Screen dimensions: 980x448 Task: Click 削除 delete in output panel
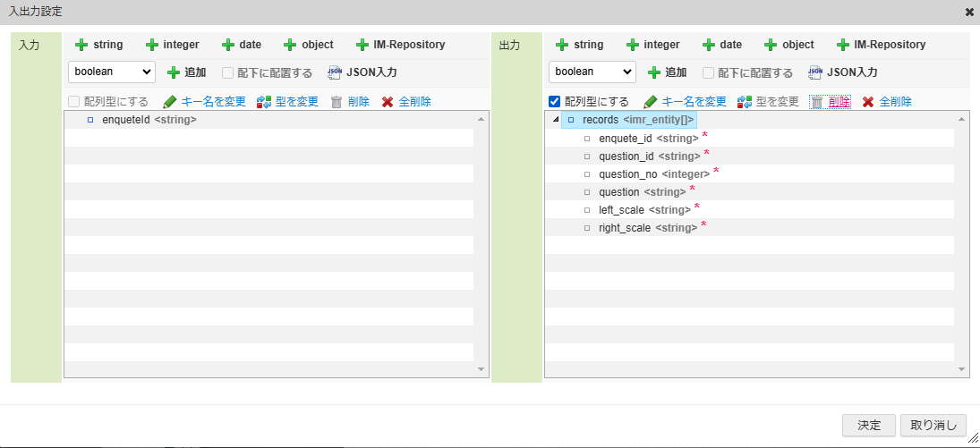pyautogui.click(x=831, y=102)
